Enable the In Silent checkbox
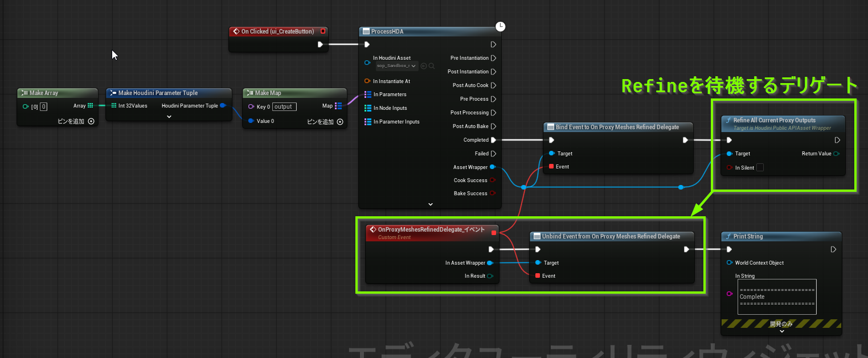This screenshot has height=358, width=868. point(760,167)
